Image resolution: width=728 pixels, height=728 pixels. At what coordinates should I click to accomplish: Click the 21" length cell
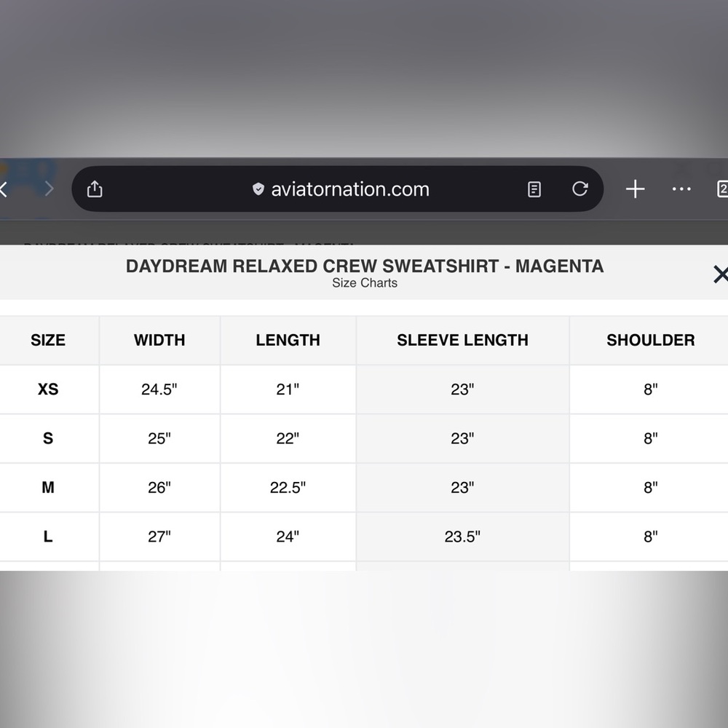tap(288, 389)
